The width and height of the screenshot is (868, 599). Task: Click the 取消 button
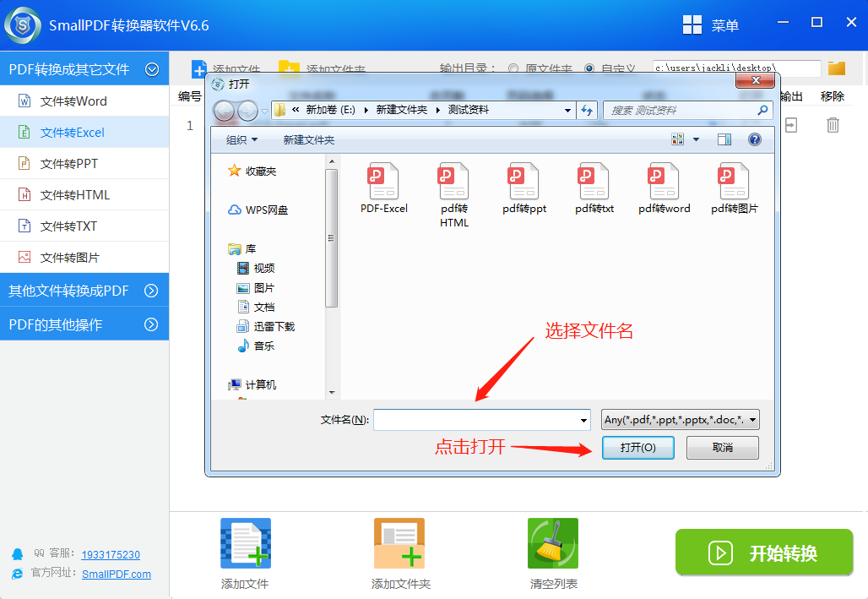723,447
